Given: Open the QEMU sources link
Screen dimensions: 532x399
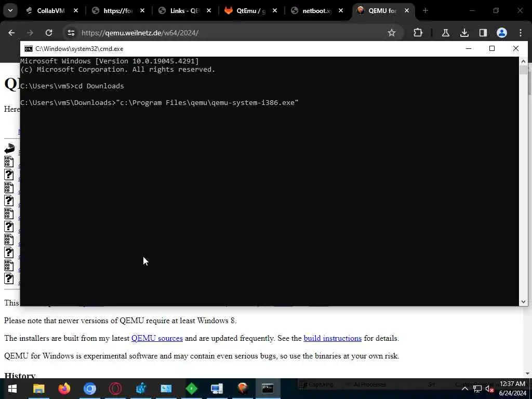Looking at the screenshot, I should click(x=157, y=338).
